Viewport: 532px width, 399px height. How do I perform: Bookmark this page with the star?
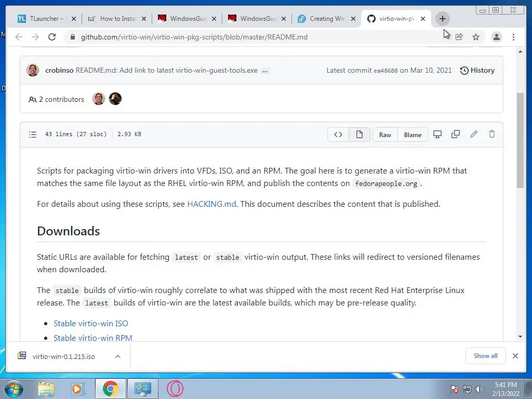click(x=476, y=37)
